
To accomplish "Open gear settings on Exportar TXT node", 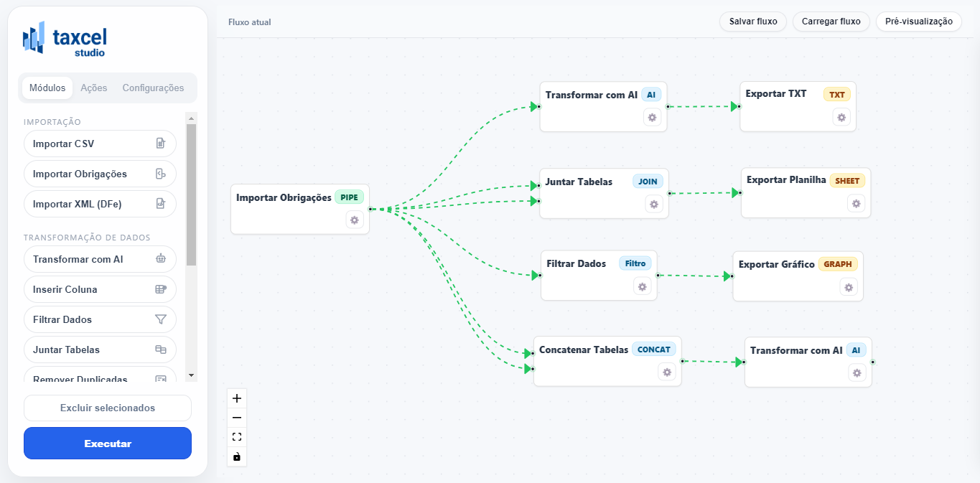I will [841, 118].
